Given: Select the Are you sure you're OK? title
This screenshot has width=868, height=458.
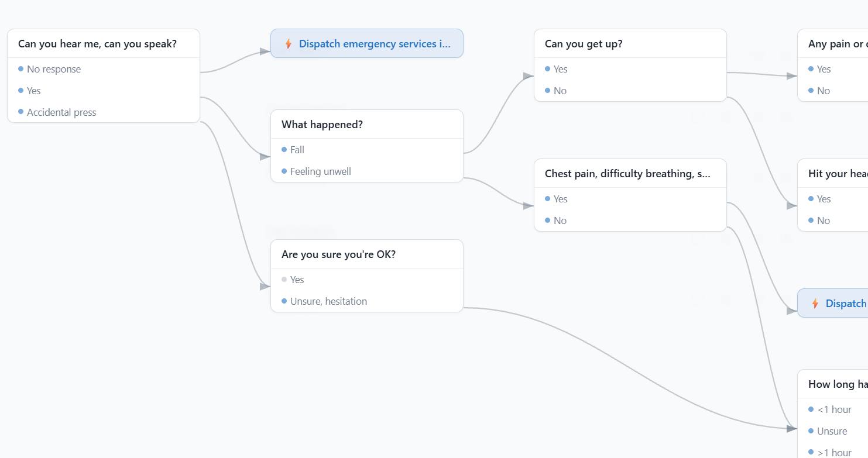Looking at the screenshot, I should pyautogui.click(x=338, y=254).
